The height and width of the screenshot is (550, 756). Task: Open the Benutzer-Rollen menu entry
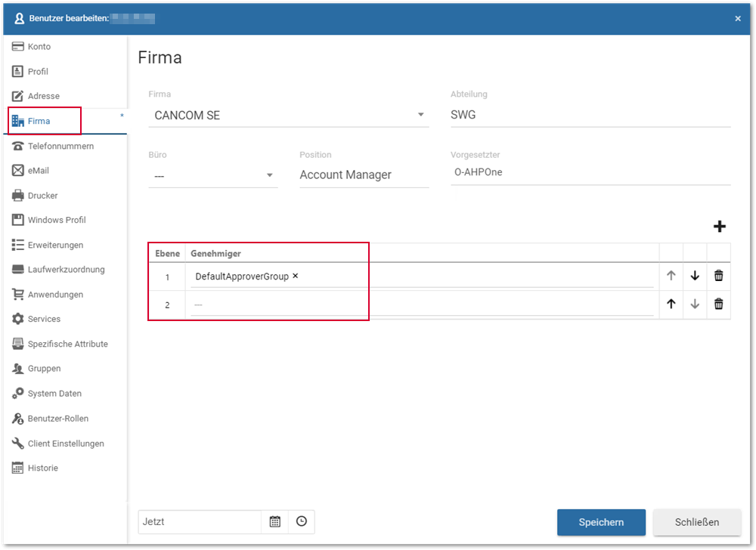[x=65, y=419]
